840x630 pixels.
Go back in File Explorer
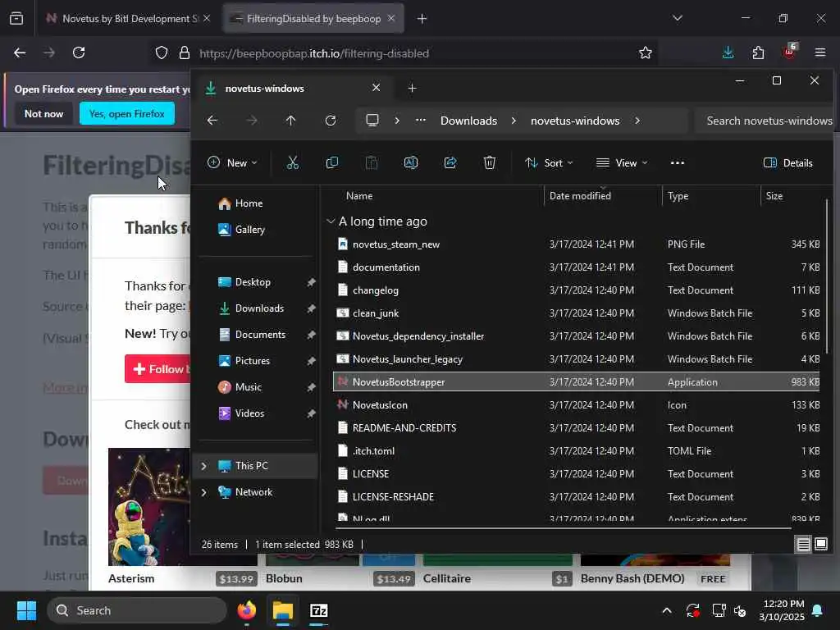coord(212,121)
